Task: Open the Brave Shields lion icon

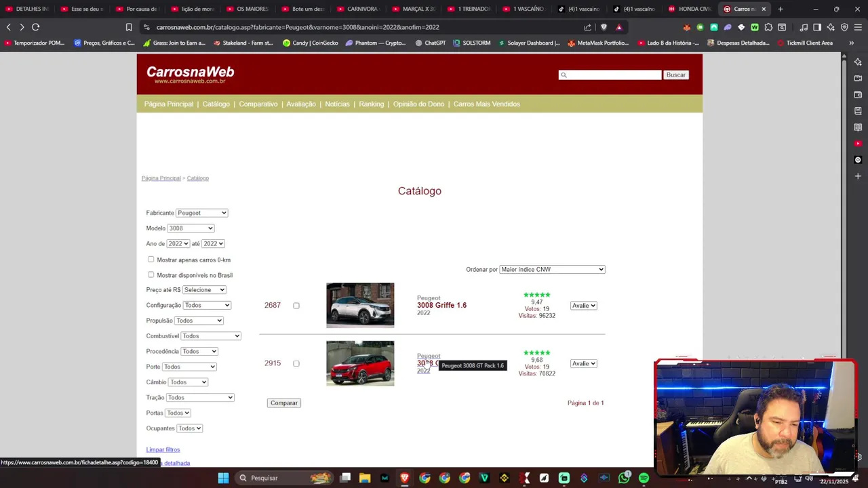Action: 604,27
